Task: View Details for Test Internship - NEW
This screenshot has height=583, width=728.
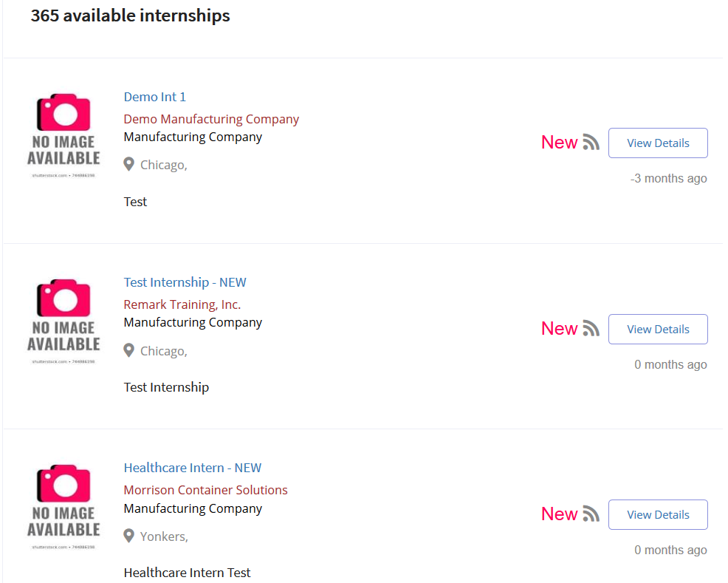Action: [658, 330]
